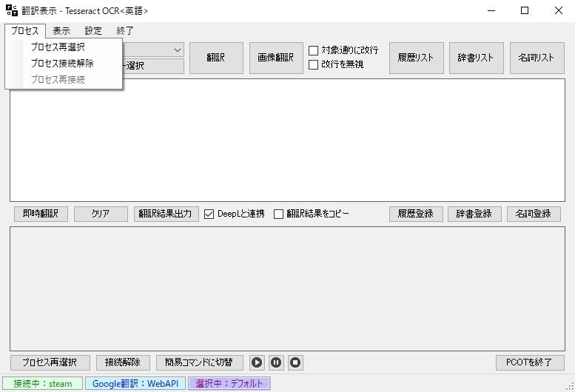The image size is (575, 392).
Task: Click inside the lower translation result area
Action: click(287, 288)
